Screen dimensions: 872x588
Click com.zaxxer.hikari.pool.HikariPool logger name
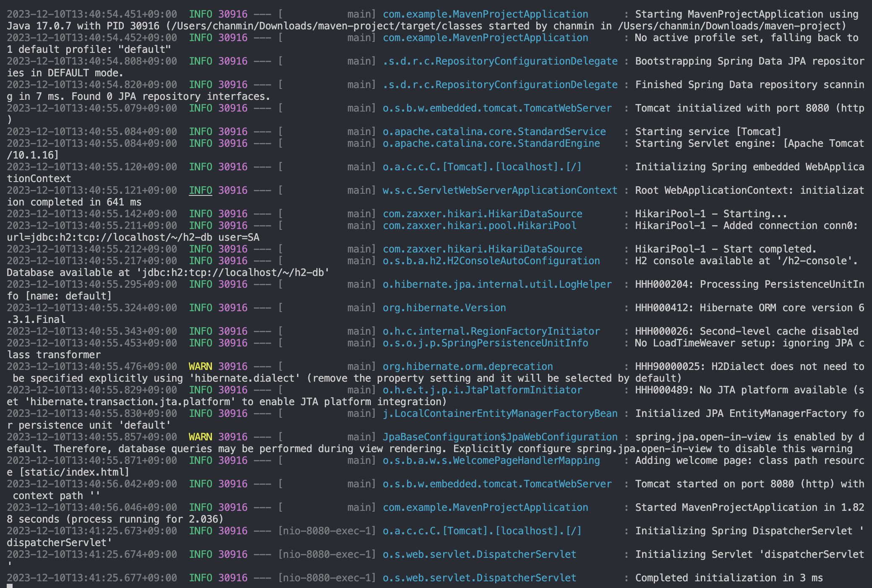479,226
